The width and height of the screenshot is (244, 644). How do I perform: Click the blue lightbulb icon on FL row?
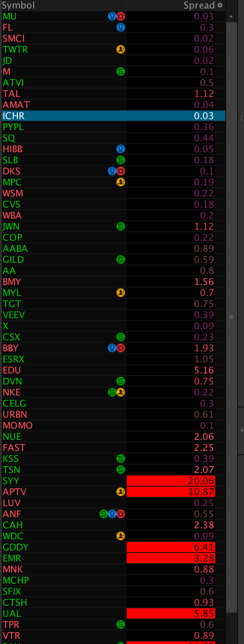(x=121, y=28)
